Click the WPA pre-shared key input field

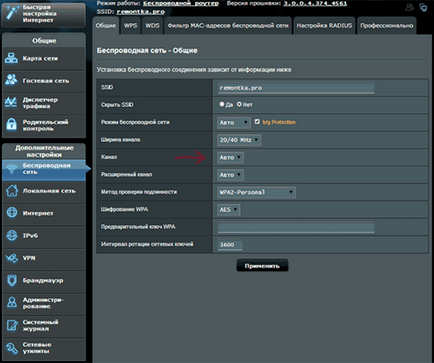point(296,227)
